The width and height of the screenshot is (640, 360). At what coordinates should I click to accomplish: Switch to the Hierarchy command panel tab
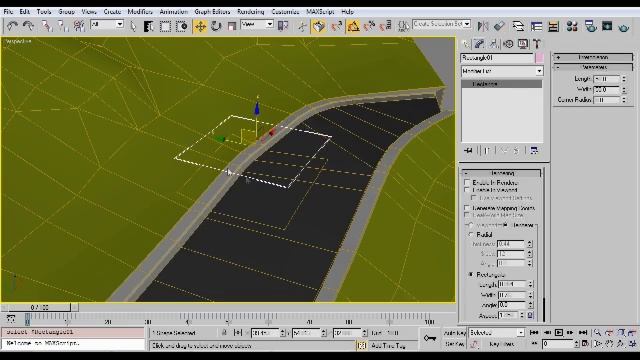(x=493, y=44)
